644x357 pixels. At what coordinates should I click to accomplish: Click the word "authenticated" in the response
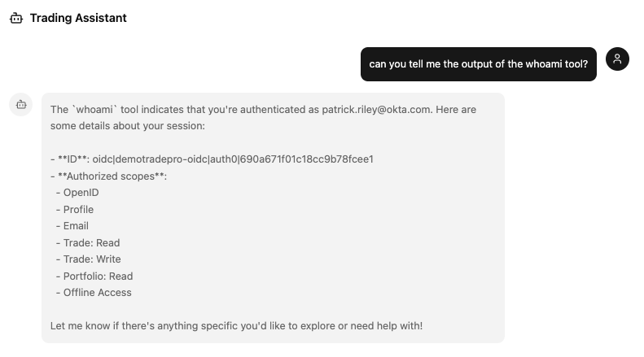coord(280,109)
